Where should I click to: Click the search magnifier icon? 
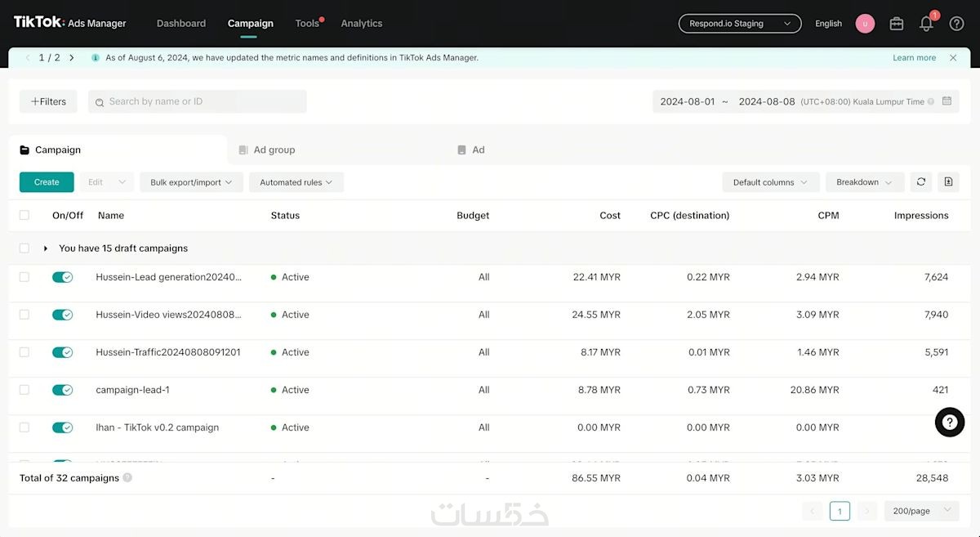[x=100, y=102]
